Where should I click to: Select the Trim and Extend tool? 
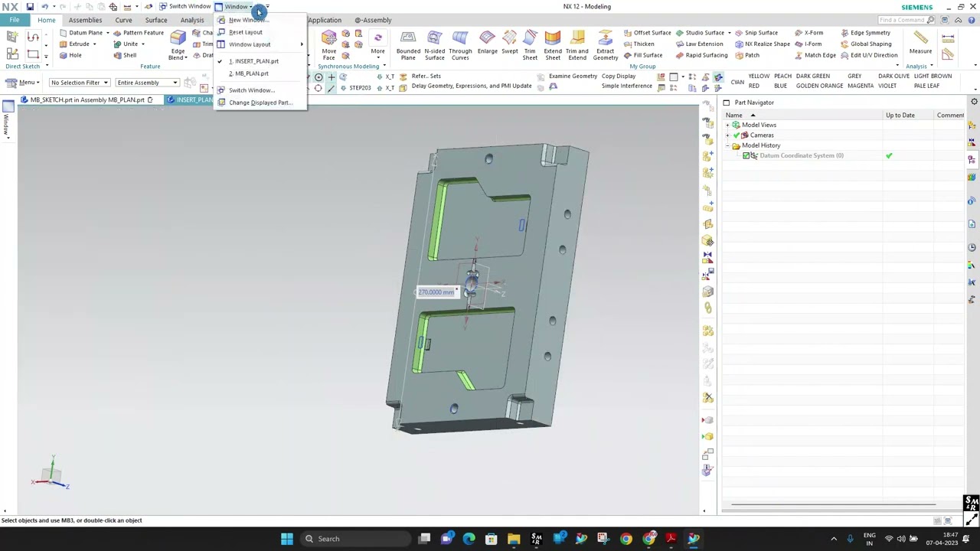click(577, 46)
